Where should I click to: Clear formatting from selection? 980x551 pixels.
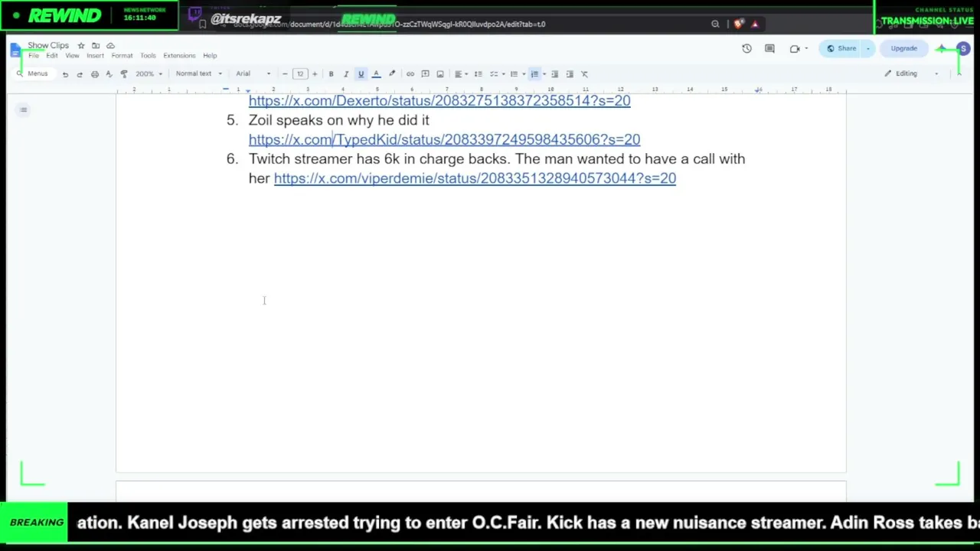point(584,74)
